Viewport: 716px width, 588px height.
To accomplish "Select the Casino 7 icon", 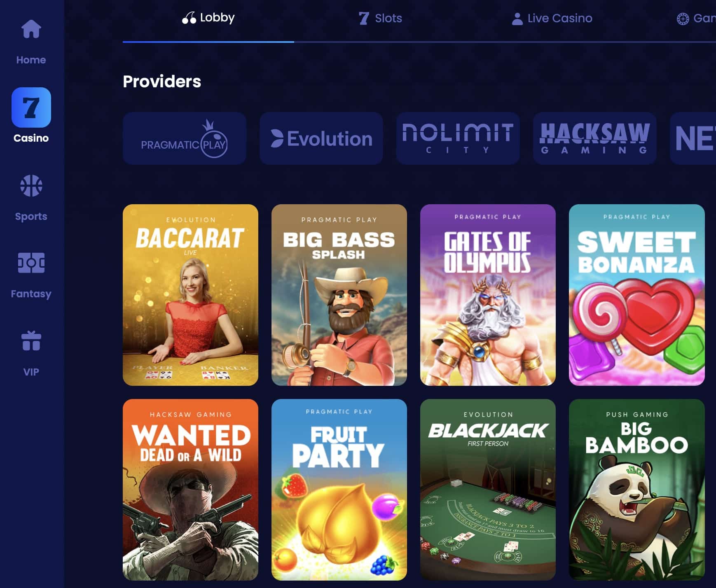I will 31,107.
